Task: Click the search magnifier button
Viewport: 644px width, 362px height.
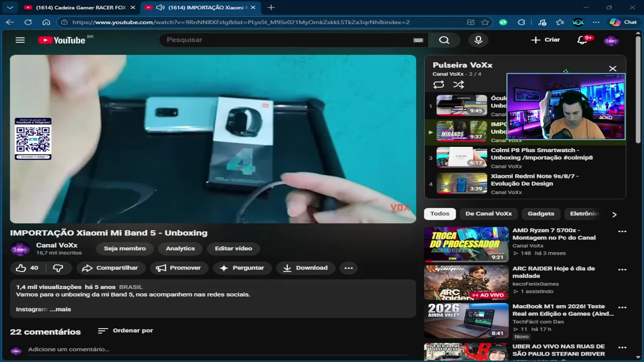Action: tap(444, 40)
